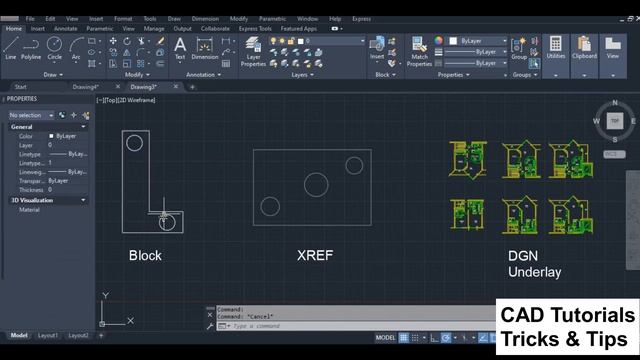The width and height of the screenshot is (640, 360).
Task: Click the object color wheel swatch
Action: (438, 40)
